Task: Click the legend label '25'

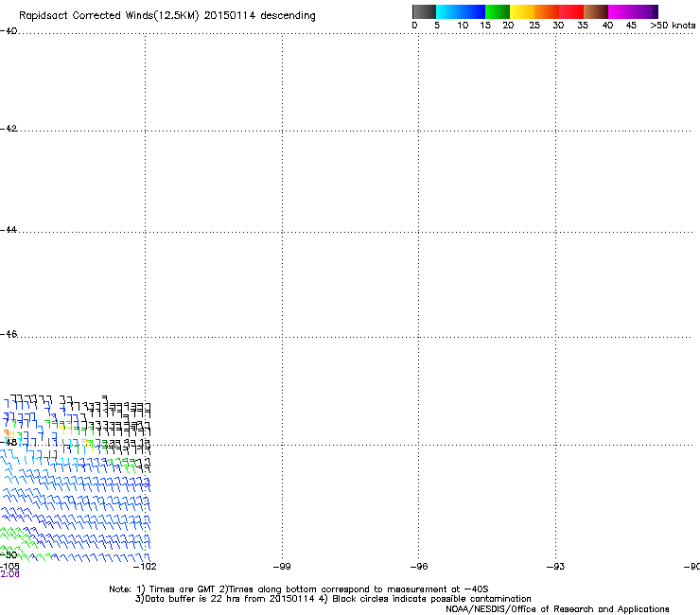Action: [x=534, y=26]
